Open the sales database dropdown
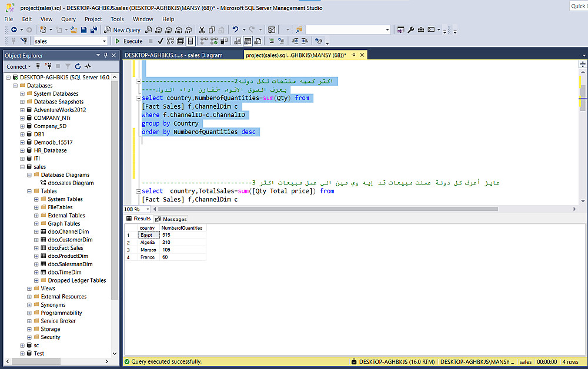Screen dimensions: 588x369 click(105, 41)
